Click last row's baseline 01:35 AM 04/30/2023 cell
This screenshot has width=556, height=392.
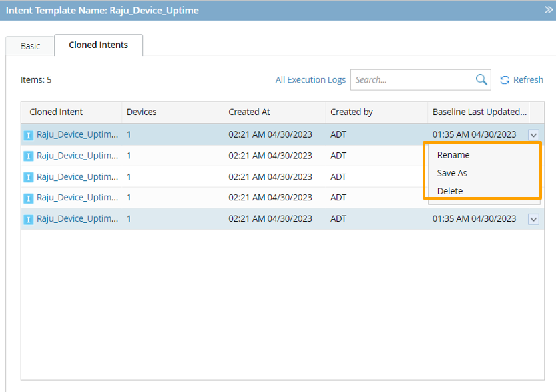click(474, 218)
